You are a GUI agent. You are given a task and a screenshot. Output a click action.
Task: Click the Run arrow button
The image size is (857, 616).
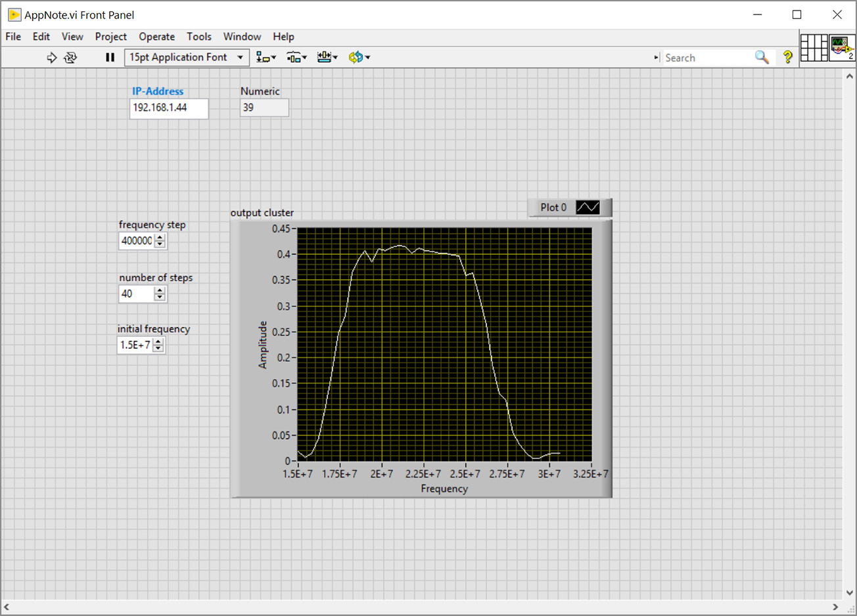point(51,58)
